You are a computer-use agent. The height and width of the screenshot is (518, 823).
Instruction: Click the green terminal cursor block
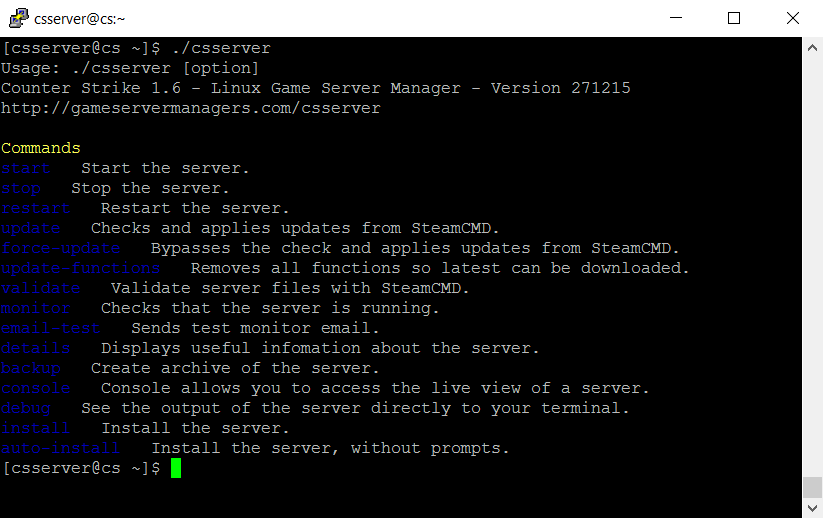[x=176, y=468]
